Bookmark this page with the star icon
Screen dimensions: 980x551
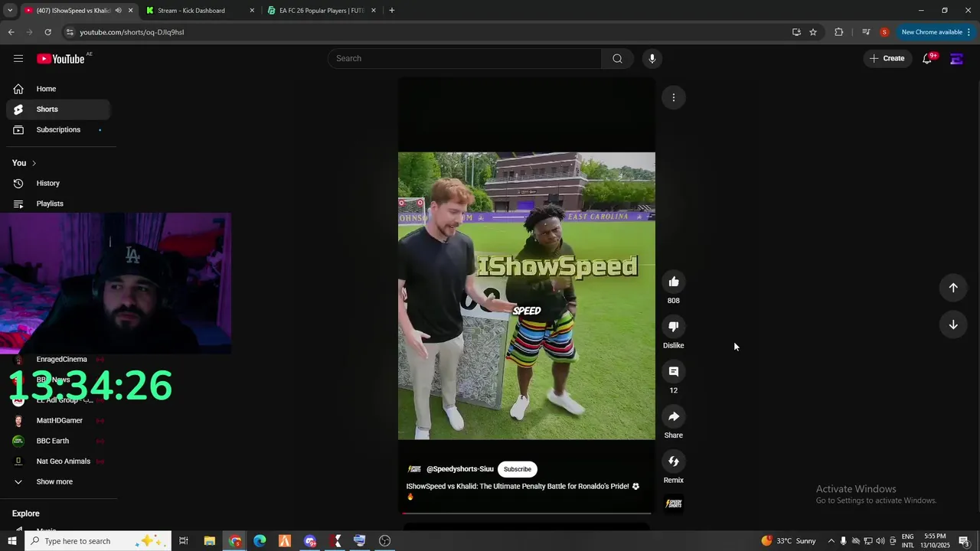tap(813, 32)
